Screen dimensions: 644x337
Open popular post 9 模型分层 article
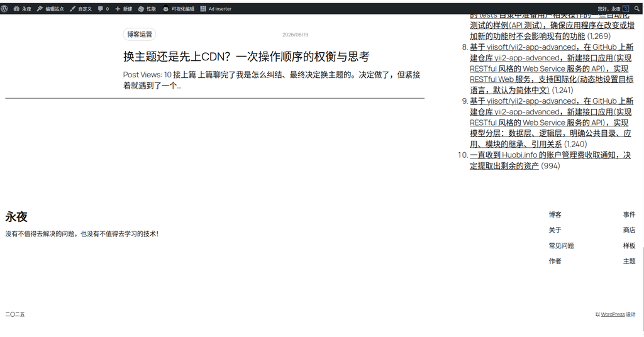[552, 123]
